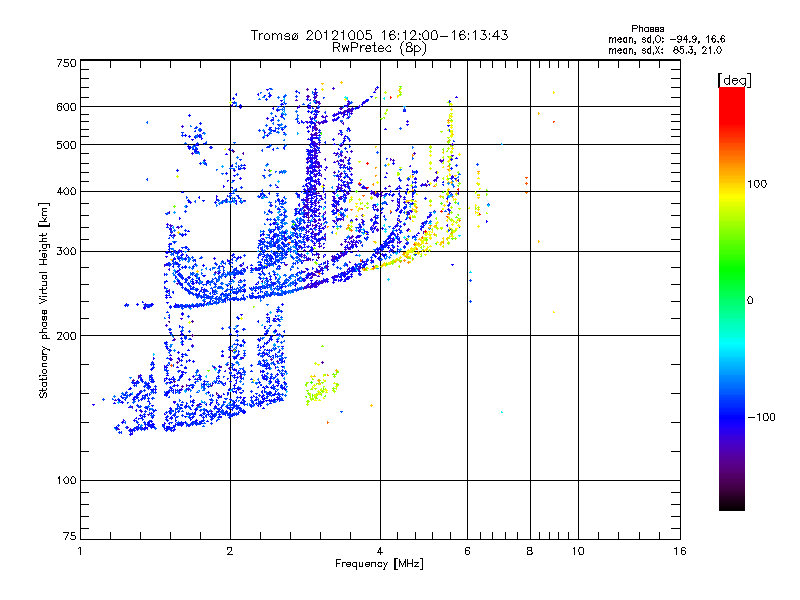
Task: Click the black bottom of the phase colorbar
Action: click(732, 503)
